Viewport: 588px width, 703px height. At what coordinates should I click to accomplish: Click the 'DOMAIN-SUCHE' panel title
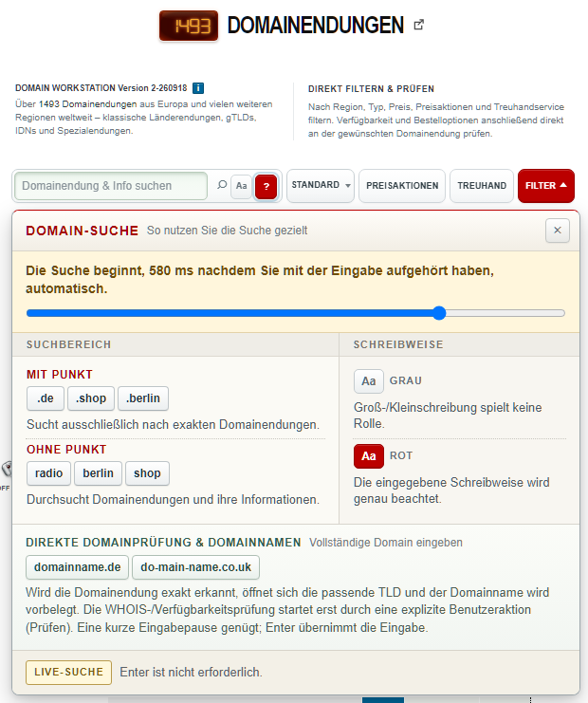82,231
